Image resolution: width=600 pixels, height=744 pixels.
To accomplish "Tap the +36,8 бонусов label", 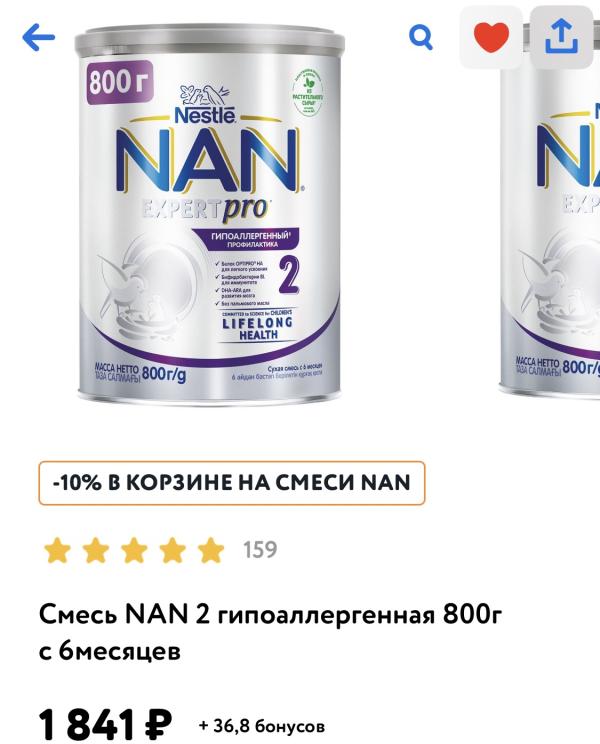I will pyautogui.click(x=262, y=726).
